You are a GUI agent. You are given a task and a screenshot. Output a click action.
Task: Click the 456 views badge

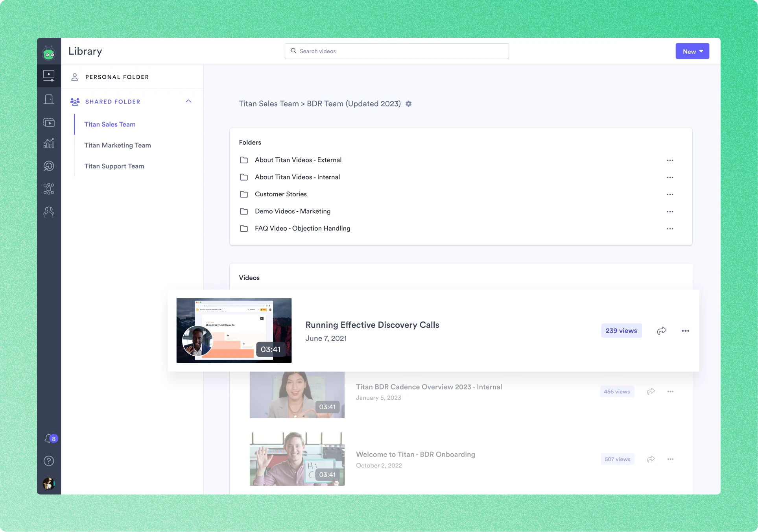click(x=617, y=392)
